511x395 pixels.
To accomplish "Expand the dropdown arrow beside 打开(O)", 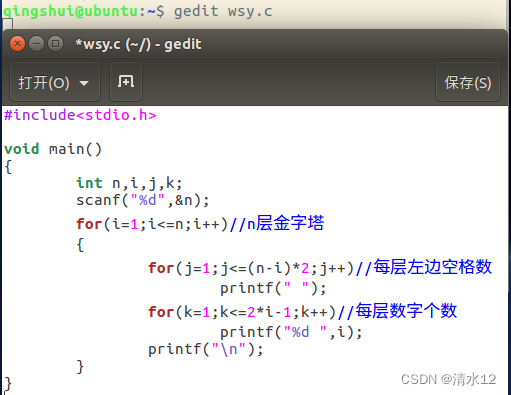I will 84,83.
